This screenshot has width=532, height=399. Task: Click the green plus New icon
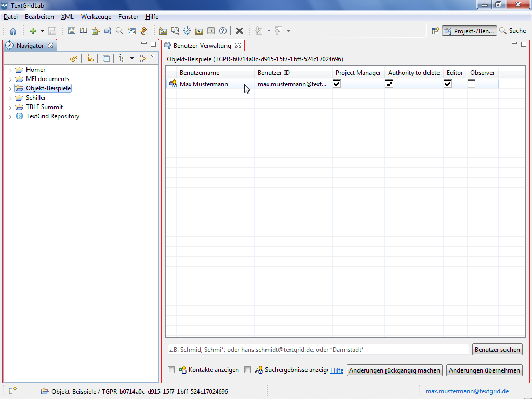33,31
